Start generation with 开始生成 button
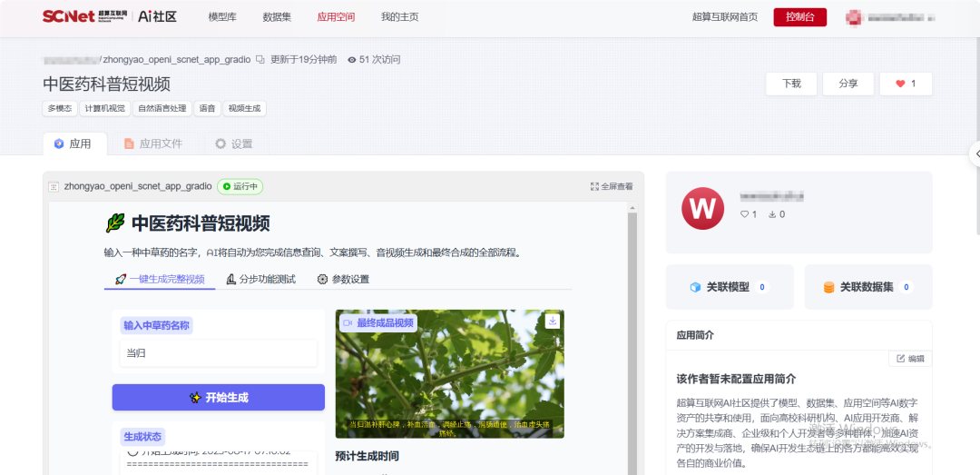The height and width of the screenshot is (475, 980). (x=218, y=398)
